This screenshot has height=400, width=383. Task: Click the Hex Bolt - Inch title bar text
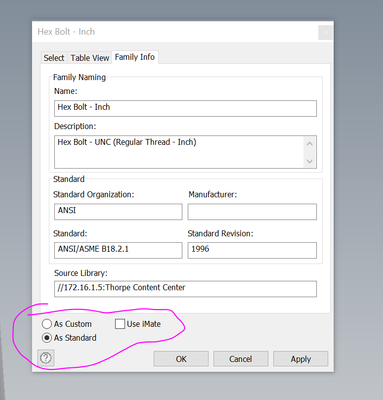(66, 32)
